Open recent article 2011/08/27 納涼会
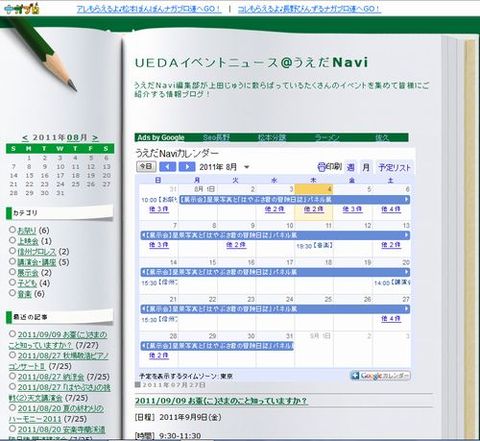Screen dimensions: 480x441 coord(51,377)
